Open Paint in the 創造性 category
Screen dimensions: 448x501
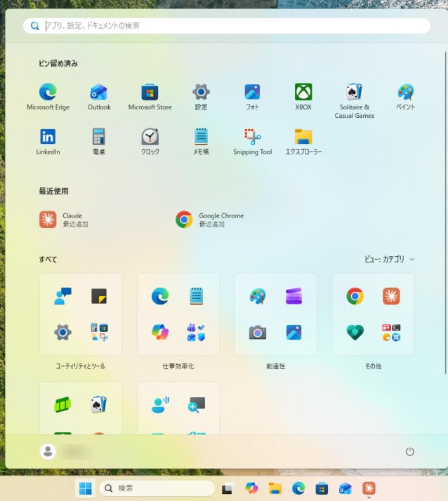(258, 296)
